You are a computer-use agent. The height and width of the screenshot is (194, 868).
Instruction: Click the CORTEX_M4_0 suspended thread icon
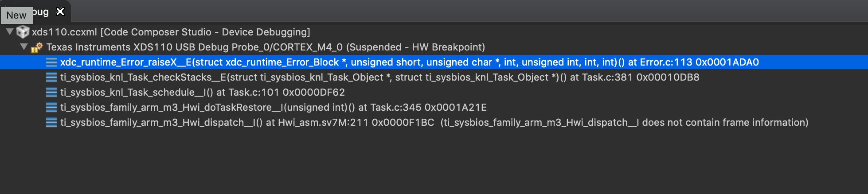[36, 47]
